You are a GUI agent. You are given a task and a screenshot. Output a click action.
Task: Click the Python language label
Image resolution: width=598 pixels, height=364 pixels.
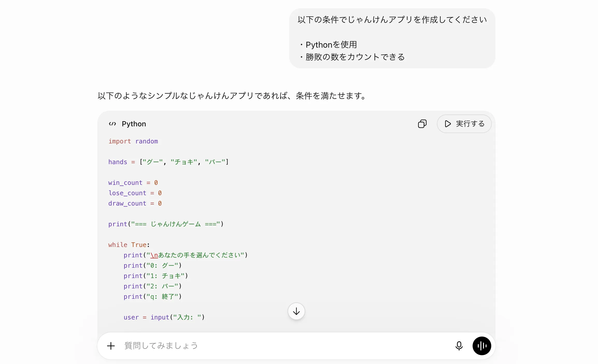pyautogui.click(x=134, y=124)
